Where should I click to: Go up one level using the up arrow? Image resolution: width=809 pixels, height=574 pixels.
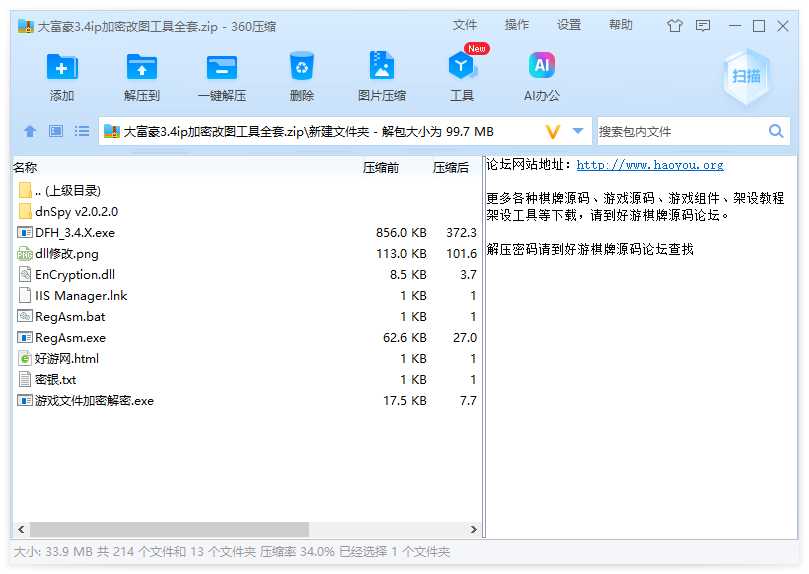point(30,132)
